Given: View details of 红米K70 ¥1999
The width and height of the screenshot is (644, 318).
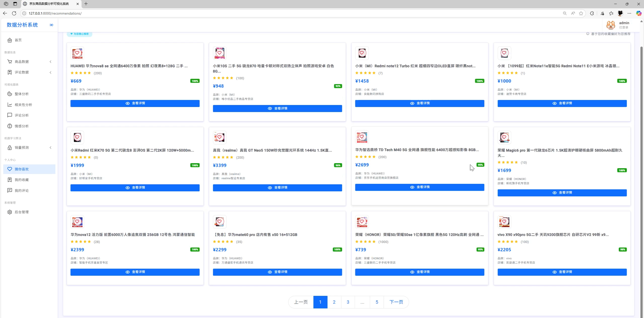Looking at the screenshot, I should (x=135, y=188).
